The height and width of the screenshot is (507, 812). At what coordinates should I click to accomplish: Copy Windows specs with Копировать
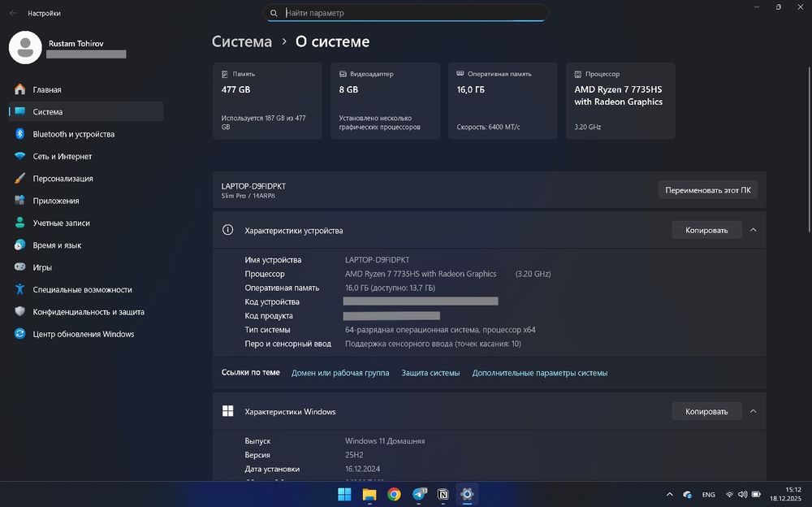(x=706, y=412)
